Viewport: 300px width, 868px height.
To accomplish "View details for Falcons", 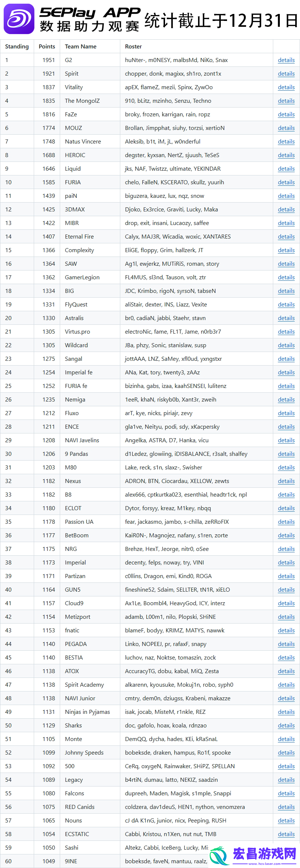I will [x=286, y=793].
